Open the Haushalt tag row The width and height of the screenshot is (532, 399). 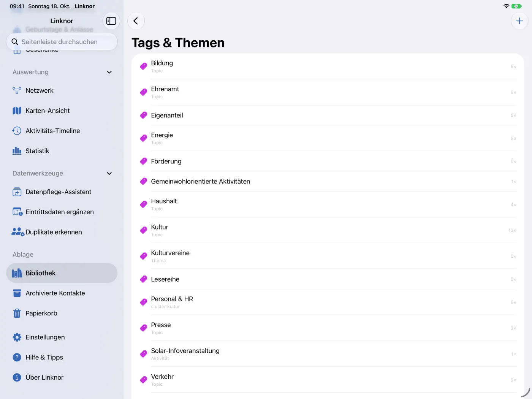(328, 204)
